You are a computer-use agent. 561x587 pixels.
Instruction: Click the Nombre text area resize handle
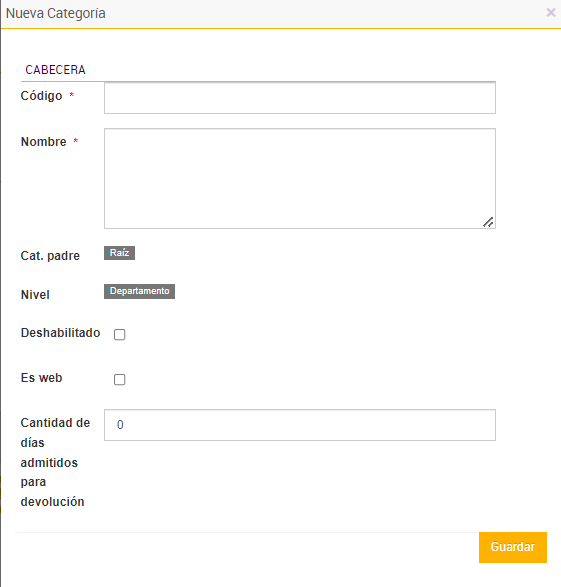[x=488, y=222]
